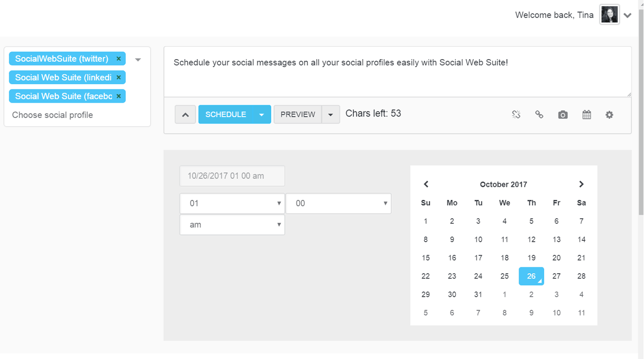Screen dimensions: 644x359
Task: Open the am/pm dropdown
Action: point(232,225)
